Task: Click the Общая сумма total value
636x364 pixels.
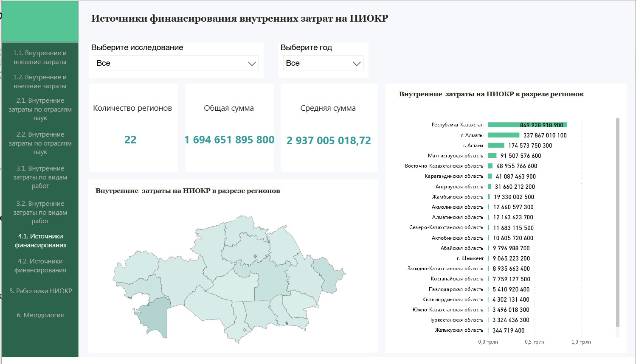Action: pos(229,140)
